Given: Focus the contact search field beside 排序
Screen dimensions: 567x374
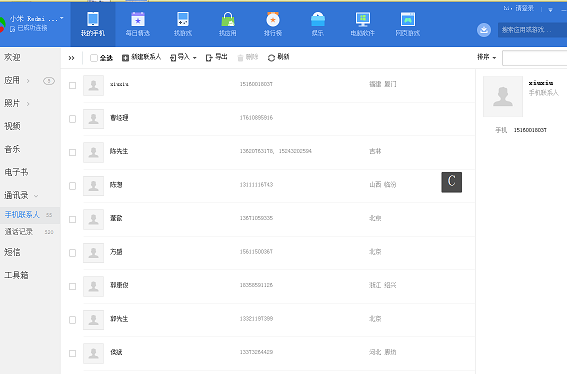Looking at the screenshot, I should tap(534, 58).
